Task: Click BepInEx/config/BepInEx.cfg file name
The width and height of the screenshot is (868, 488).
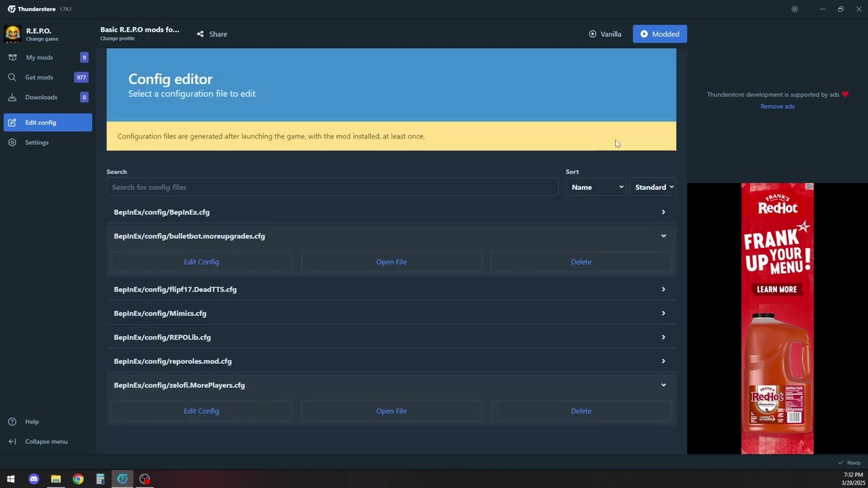Action: coord(161,212)
